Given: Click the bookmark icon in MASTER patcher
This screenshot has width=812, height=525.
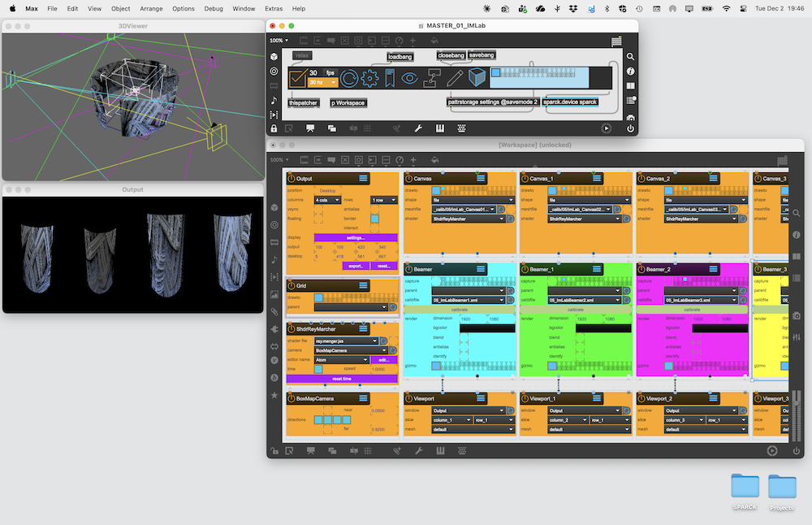Looking at the screenshot, I should point(390,78).
